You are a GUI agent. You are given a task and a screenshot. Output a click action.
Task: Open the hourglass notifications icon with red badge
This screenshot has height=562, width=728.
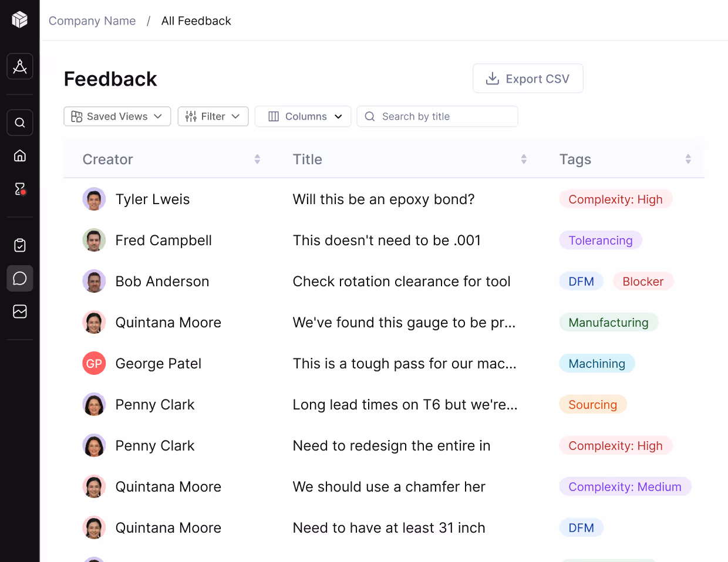point(19,188)
